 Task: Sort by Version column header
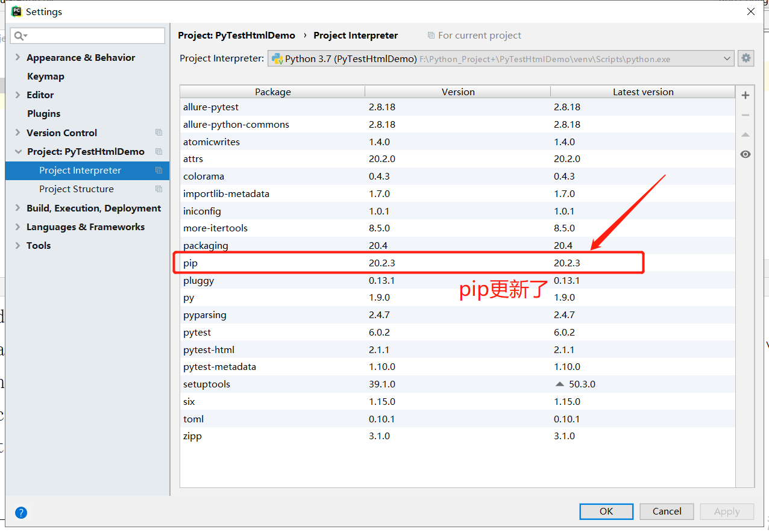tap(458, 92)
